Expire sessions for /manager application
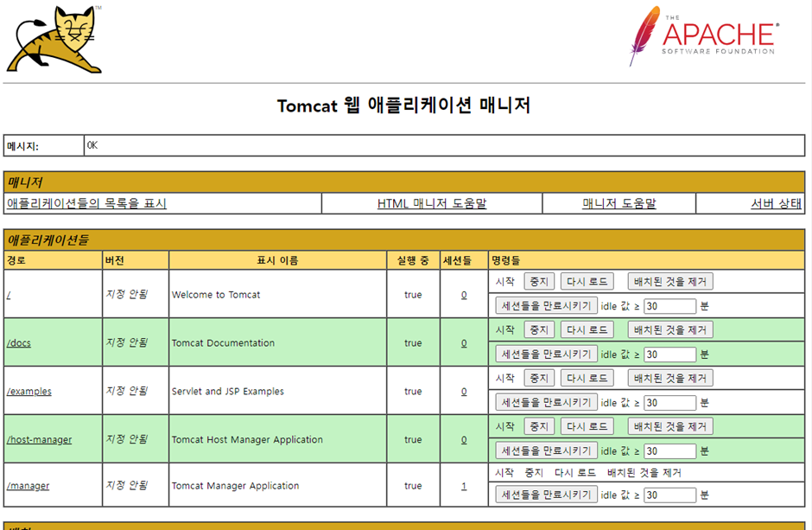The height and width of the screenshot is (530, 812). [546, 495]
